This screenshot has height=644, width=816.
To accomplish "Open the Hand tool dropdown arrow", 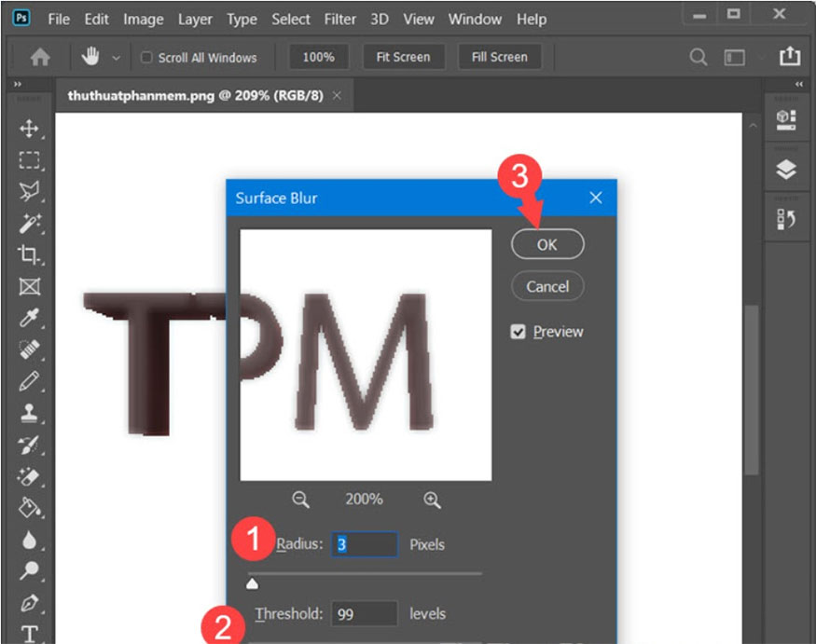I will 117,57.
